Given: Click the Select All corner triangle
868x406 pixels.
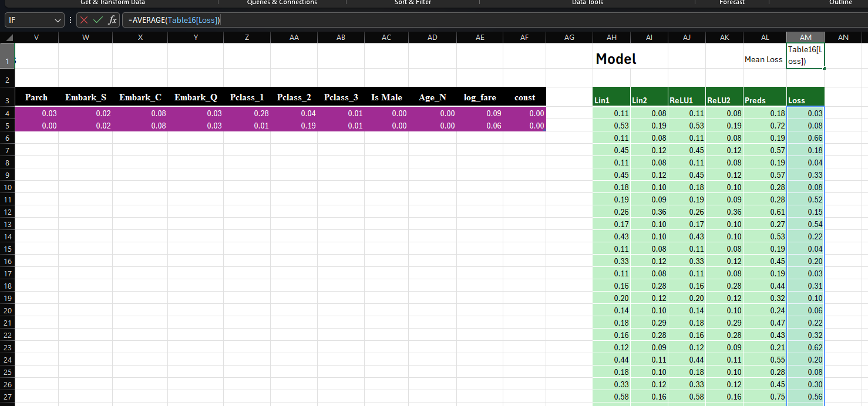Looking at the screenshot, I should (x=8, y=38).
